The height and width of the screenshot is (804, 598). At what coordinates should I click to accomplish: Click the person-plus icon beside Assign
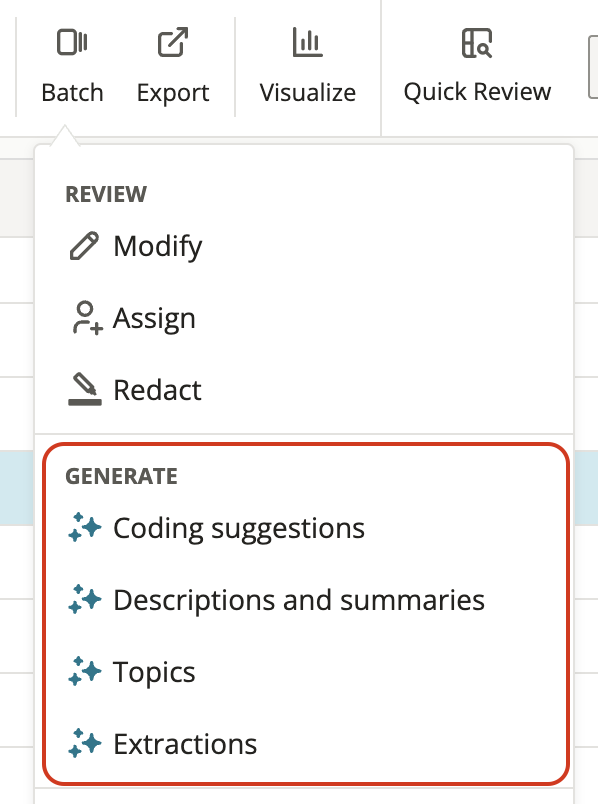click(x=87, y=318)
